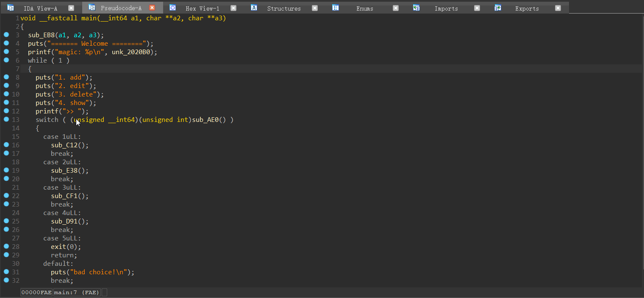644x298 pixels.
Task: Click the IDA View-A tab icon
Action: (11, 8)
